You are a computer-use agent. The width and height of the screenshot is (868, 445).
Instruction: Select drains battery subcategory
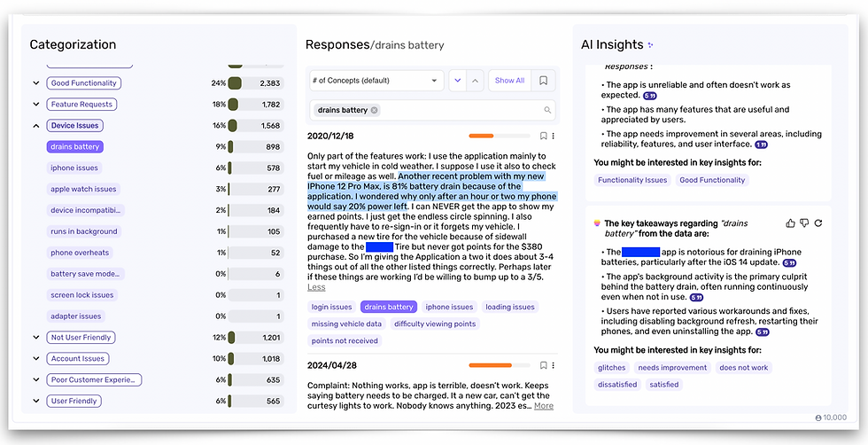click(x=74, y=147)
